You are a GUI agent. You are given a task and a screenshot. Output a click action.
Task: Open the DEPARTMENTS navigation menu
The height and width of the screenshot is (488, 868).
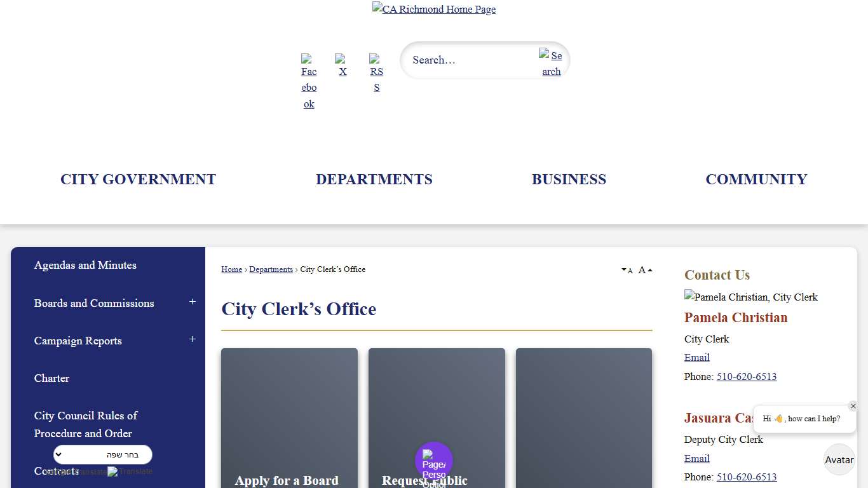pyautogui.click(x=374, y=179)
